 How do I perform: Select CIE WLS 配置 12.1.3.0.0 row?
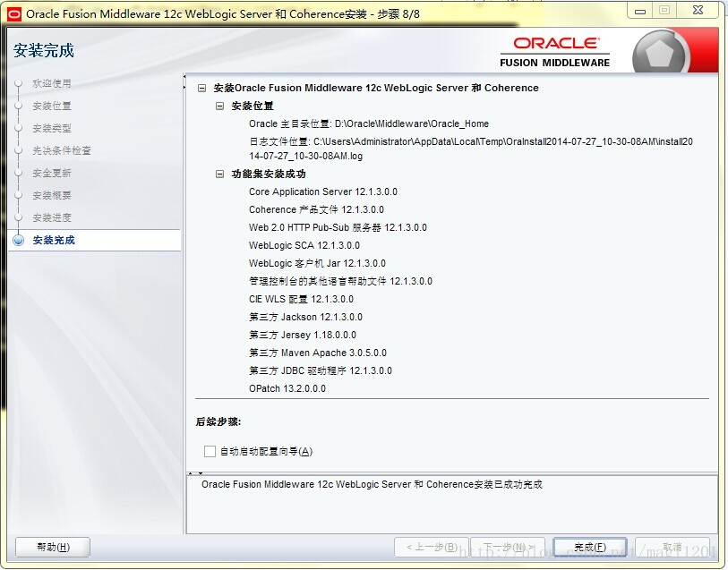point(302,299)
